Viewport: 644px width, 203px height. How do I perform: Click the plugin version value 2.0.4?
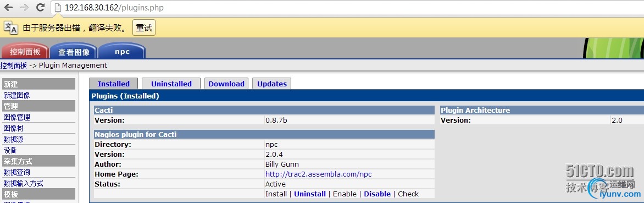click(x=274, y=155)
